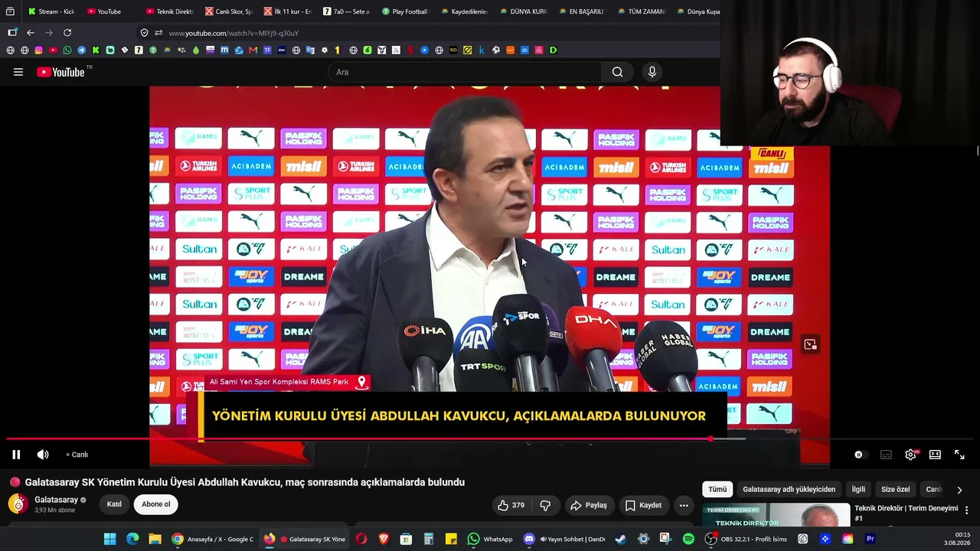Open WhatsApp from the taskbar

click(x=490, y=539)
